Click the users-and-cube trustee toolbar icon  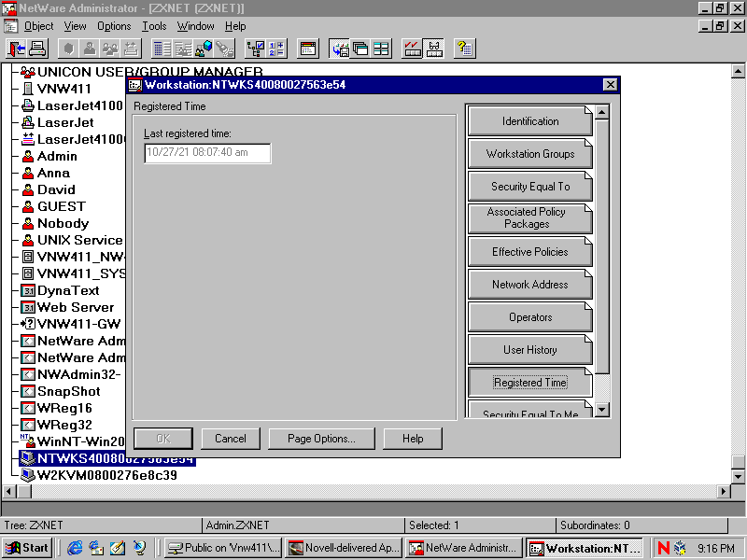pyautogui.click(x=204, y=49)
